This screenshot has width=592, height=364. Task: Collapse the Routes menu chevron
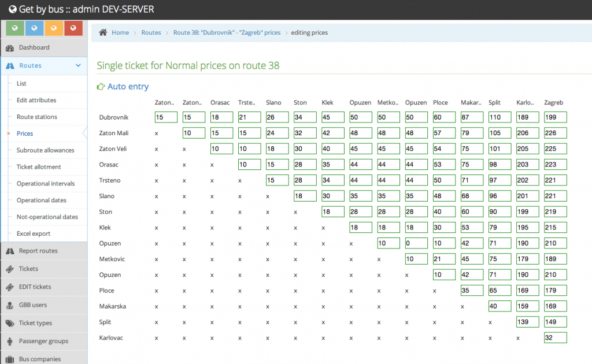click(78, 65)
